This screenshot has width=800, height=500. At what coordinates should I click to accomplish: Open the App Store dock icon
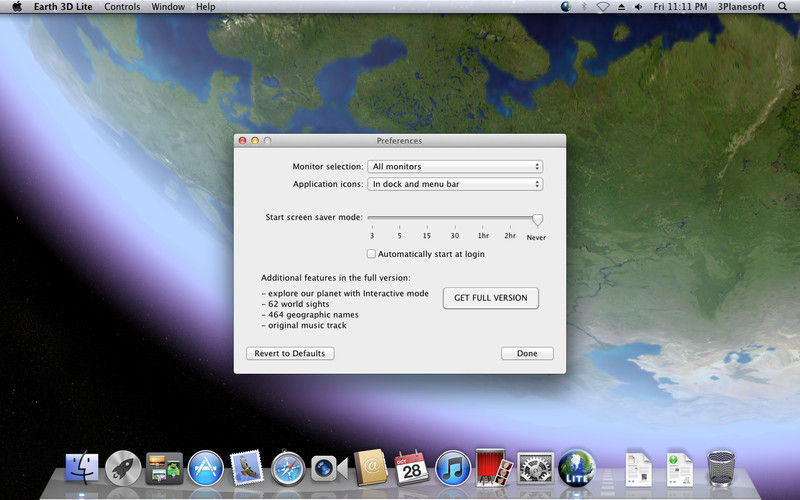[206, 468]
